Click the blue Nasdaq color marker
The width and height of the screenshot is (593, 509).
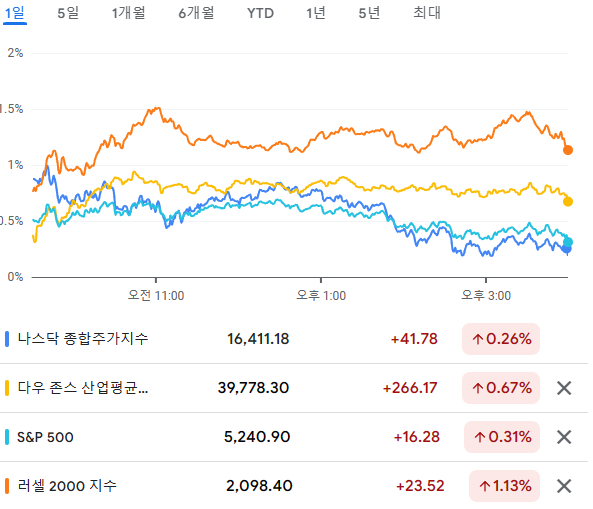(x=7, y=339)
